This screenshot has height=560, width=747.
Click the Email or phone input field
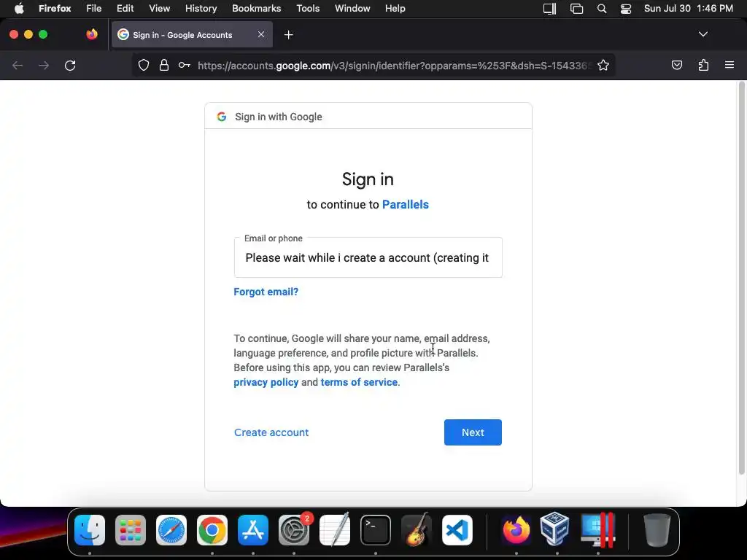pyautogui.click(x=368, y=257)
